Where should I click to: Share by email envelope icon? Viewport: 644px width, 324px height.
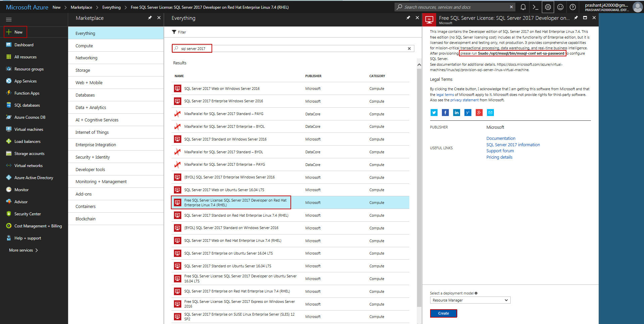point(490,113)
